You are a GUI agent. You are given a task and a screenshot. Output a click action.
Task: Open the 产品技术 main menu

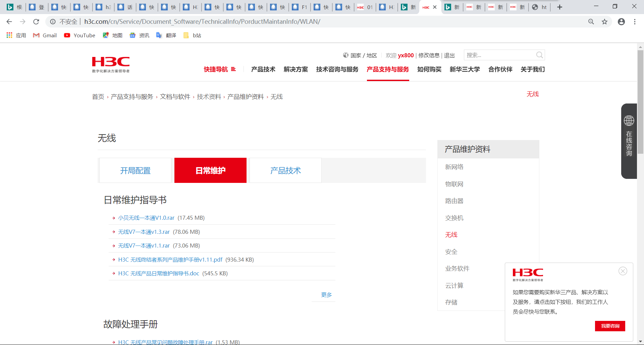coord(263,69)
